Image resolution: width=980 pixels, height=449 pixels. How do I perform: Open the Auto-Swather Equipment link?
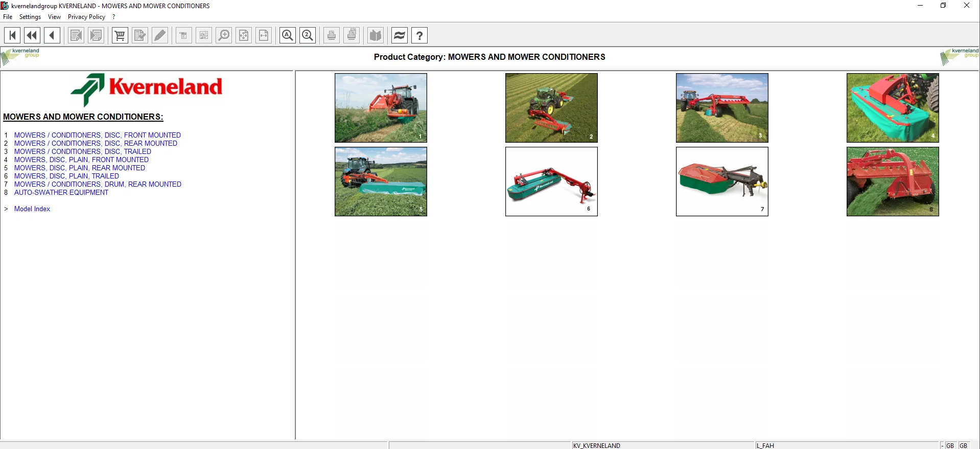pyautogui.click(x=61, y=192)
